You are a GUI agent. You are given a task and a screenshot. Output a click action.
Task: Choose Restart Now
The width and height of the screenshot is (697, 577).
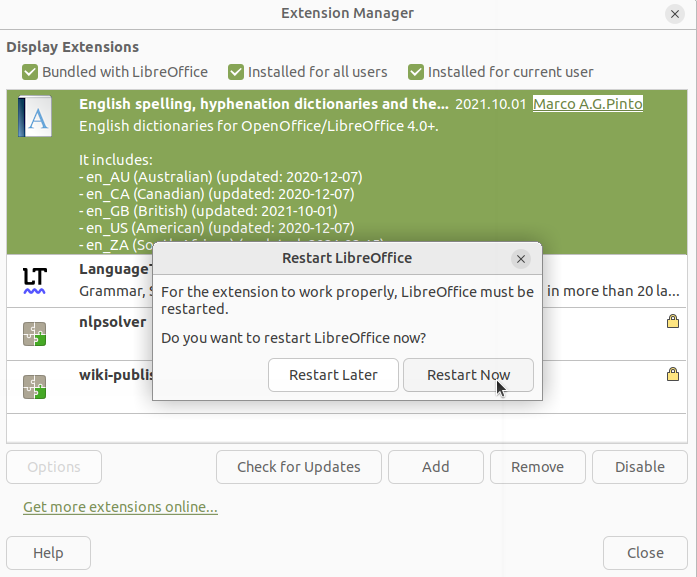pyautogui.click(x=468, y=375)
